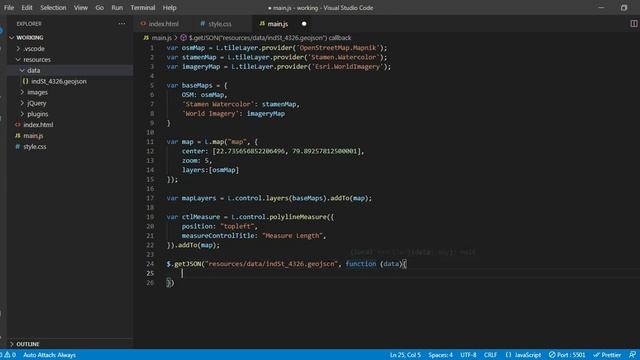Open the Run menu
640x360 pixels.
pyautogui.click(x=117, y=7)
